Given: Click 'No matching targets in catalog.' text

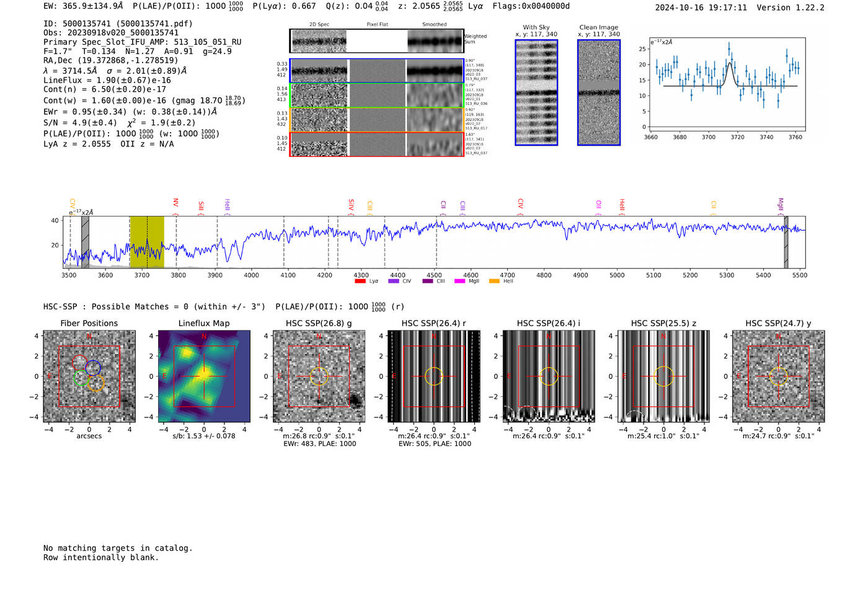Looking at the screenshot, I should [118, 548].
